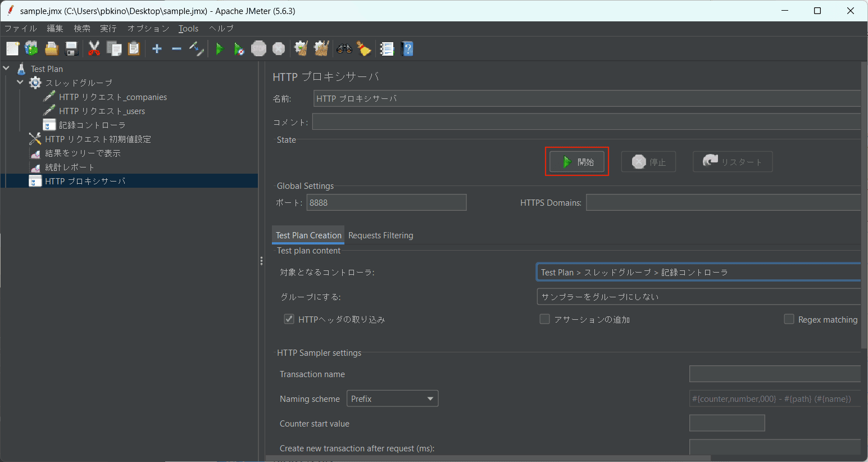Click the リスタート button
This screenshot has height=462, width=868.
click(733, 162)
